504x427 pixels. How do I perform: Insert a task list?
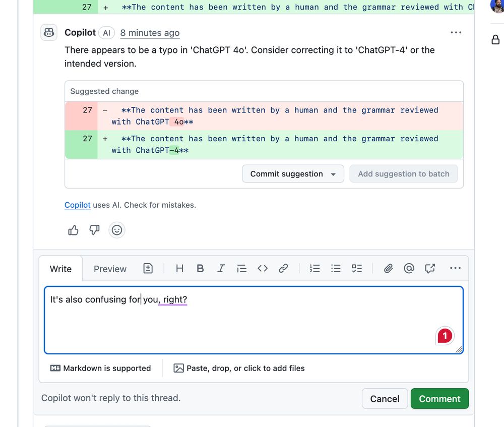point(357,269)
